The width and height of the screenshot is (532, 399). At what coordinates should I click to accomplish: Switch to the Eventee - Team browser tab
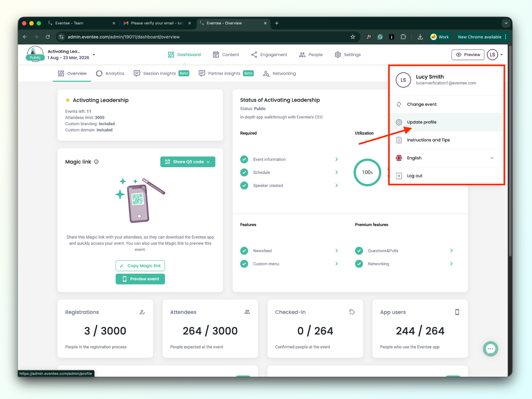(81, 23)
